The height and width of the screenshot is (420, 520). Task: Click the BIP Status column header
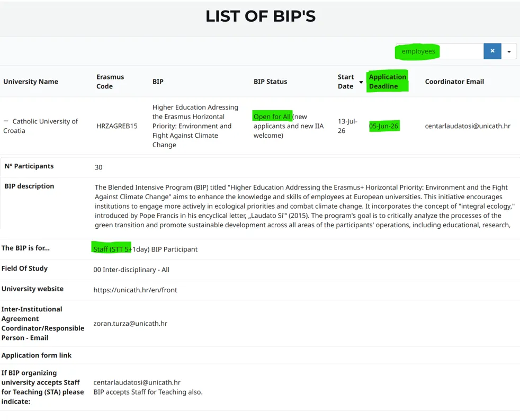270,82
